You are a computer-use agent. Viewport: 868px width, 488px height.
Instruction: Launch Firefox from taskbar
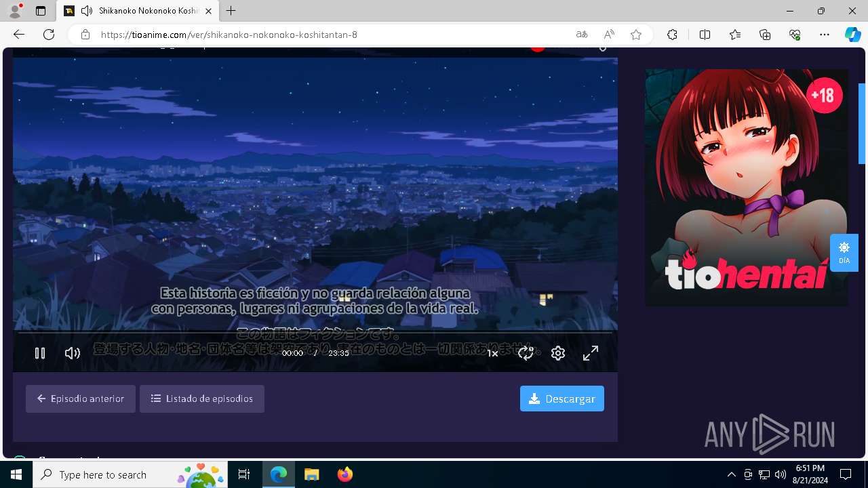344,474
